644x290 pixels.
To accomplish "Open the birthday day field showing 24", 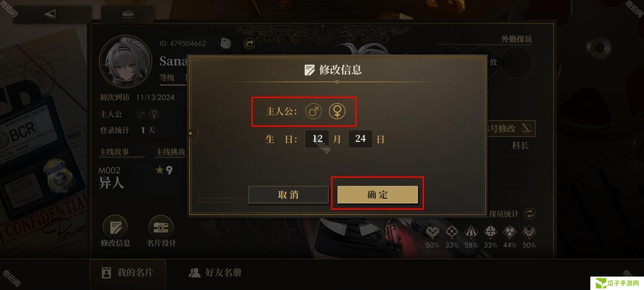I will 360,139.
